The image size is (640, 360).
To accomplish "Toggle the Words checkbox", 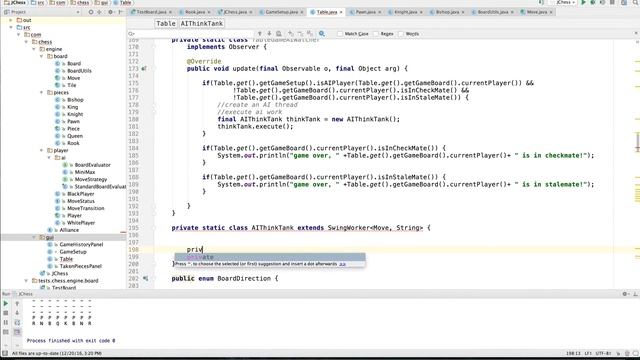I will [x=401, y=34].
